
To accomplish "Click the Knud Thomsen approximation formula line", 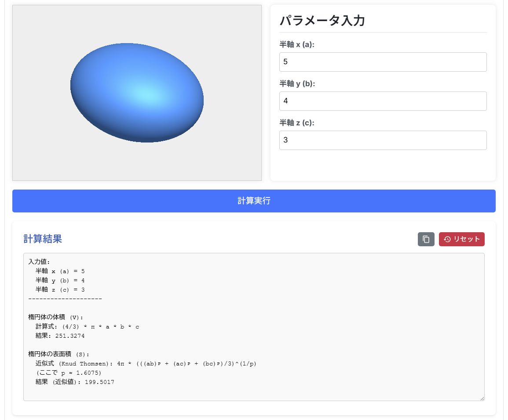I will point(146,364).
